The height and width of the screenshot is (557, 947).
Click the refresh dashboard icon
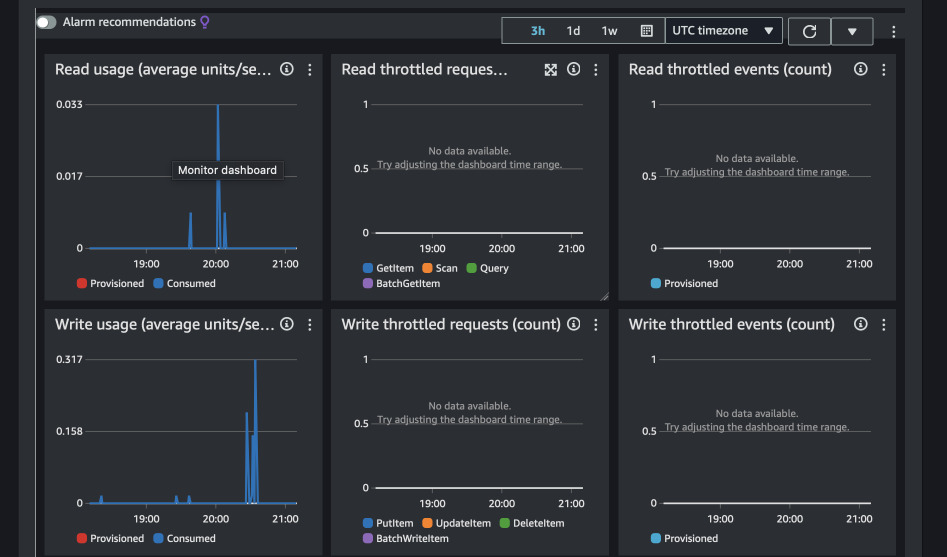(810, 31)
